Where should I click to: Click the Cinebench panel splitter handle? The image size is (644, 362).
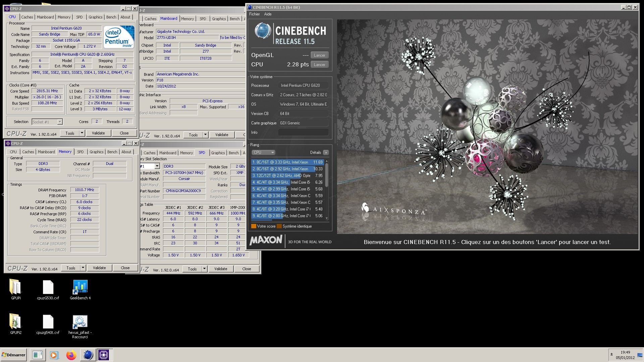(334, 133)
